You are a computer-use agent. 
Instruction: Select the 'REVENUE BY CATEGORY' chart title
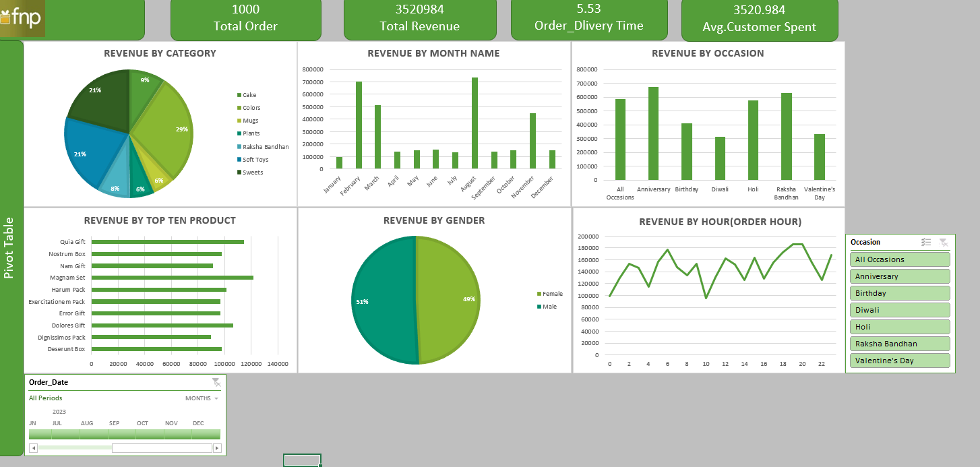pyautogui.click(x=160, y=53)
